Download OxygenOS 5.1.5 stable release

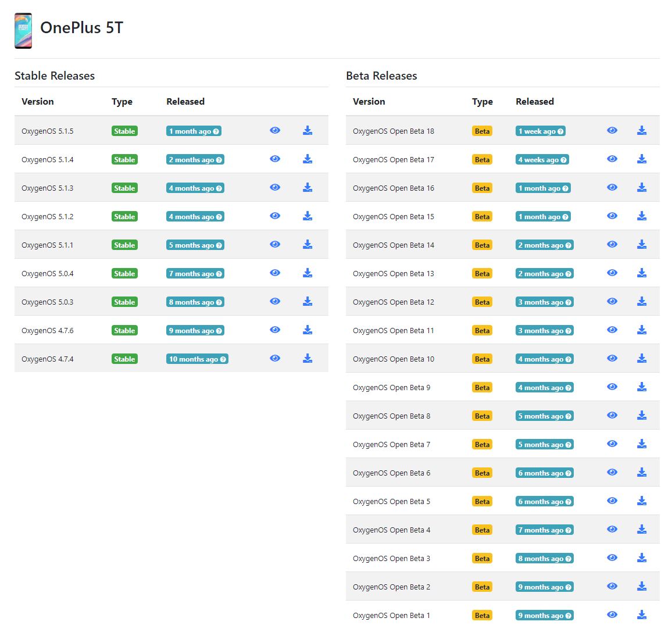pos(308,130)
